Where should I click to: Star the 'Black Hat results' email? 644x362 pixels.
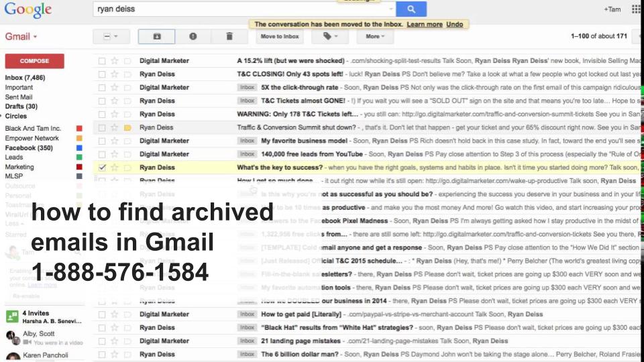tap(115, 328)
